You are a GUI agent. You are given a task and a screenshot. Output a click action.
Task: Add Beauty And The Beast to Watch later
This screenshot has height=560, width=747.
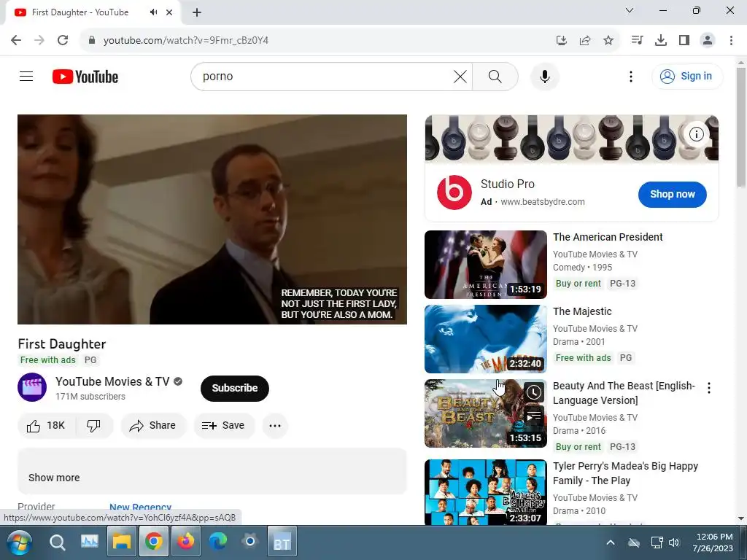(x=534, y=392)
